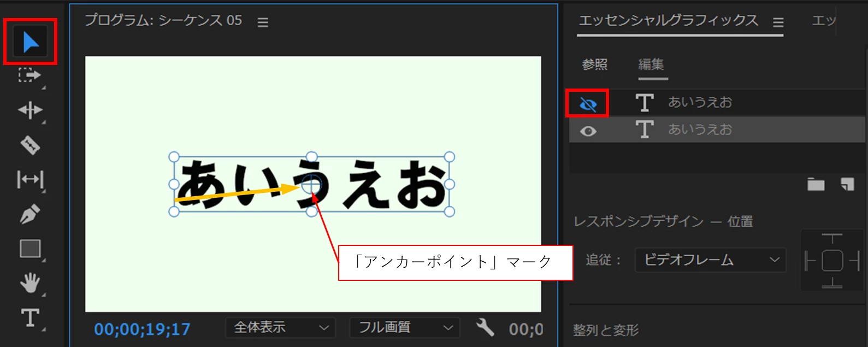Select the Selection tool arrow
The height and width of the screenshot is (347, 868).
point(31,42)
